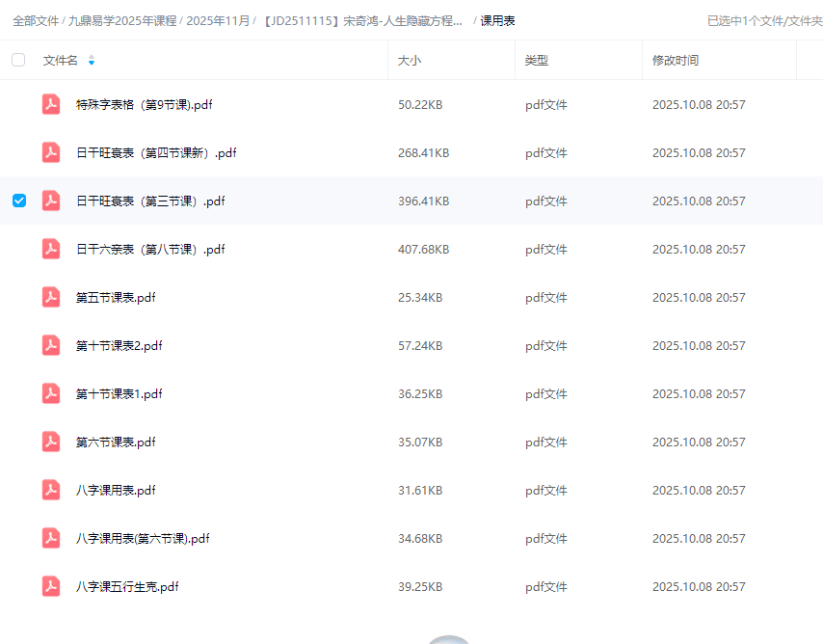
Task: Click PDF icon next to 第十节课表2.pdf
Action: 51,345
